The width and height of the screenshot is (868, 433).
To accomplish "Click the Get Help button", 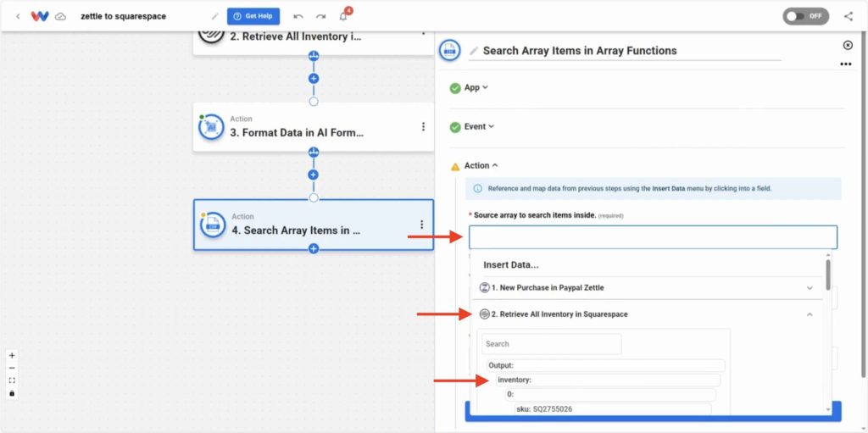I will 253,16.
